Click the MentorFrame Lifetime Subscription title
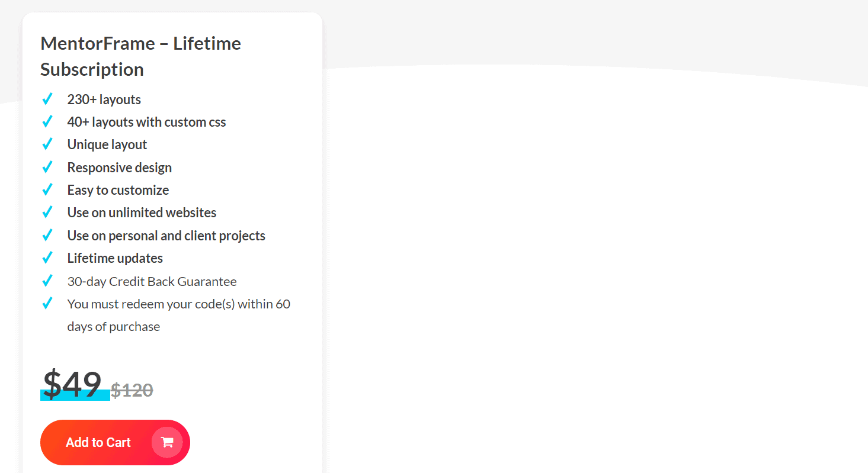 pyautogui.click(x=140, y=56)
